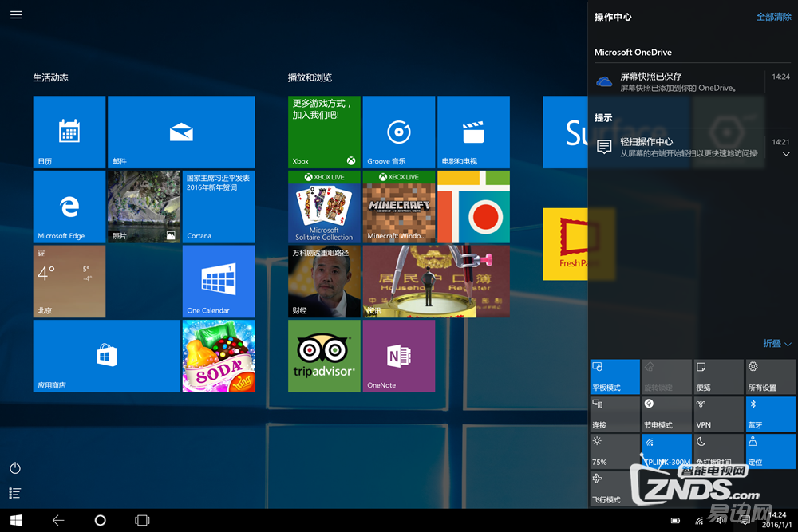Launch the Groove 音乐 tile
The image size is (798, 532).
(x=398, y=132)
